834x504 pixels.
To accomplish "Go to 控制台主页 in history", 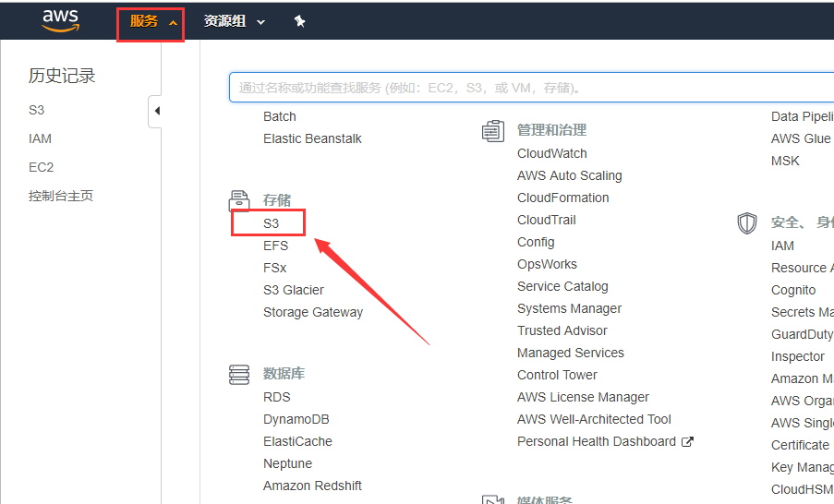I will click(x=61, y=196).
